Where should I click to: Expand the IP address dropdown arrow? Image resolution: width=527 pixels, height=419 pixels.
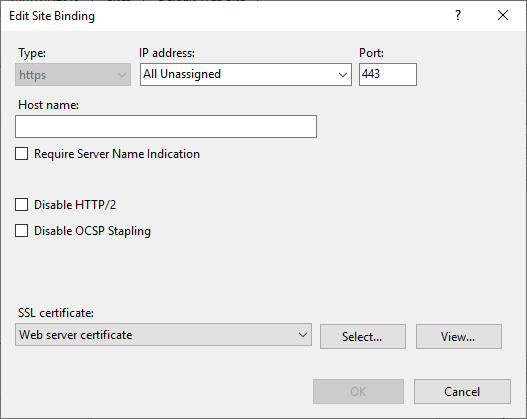(342, 75)
